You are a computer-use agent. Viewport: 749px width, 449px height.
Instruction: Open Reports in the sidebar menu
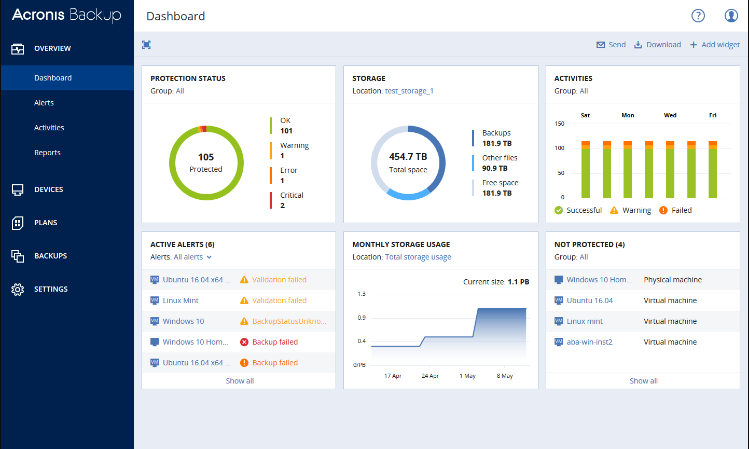coord(47,152)
